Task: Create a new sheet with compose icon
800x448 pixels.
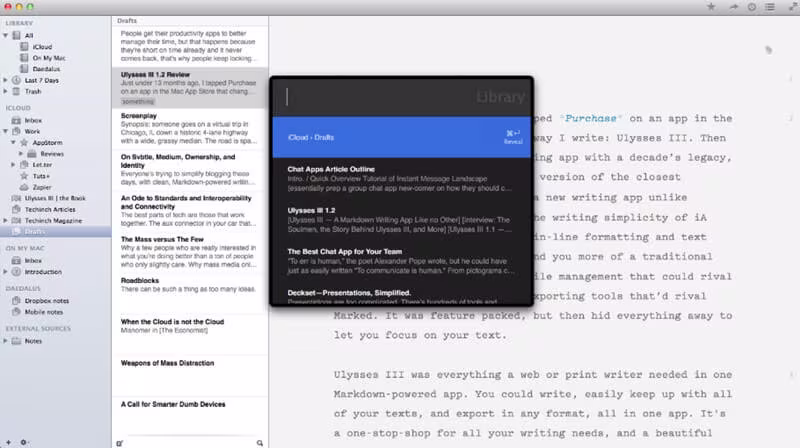Action: coord(119,443)
